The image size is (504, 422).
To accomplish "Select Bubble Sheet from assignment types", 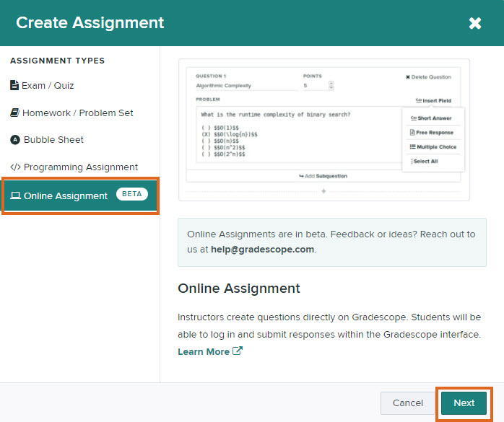I will 53,140.
